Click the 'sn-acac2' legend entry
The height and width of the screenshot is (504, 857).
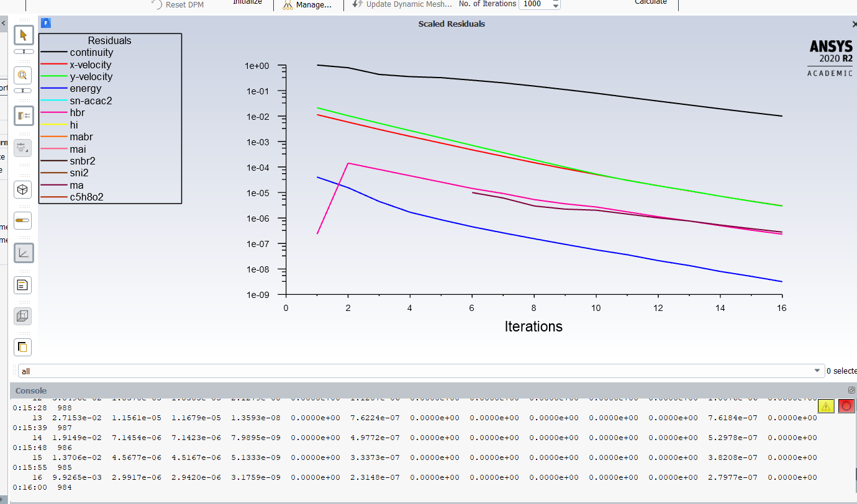click(91, 101)
